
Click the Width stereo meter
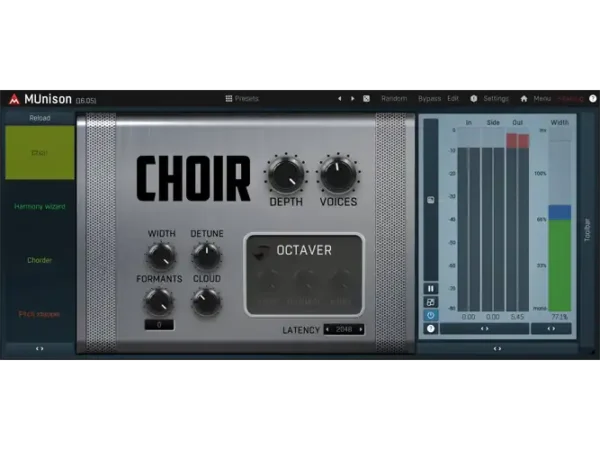click(x=560, y=220)
